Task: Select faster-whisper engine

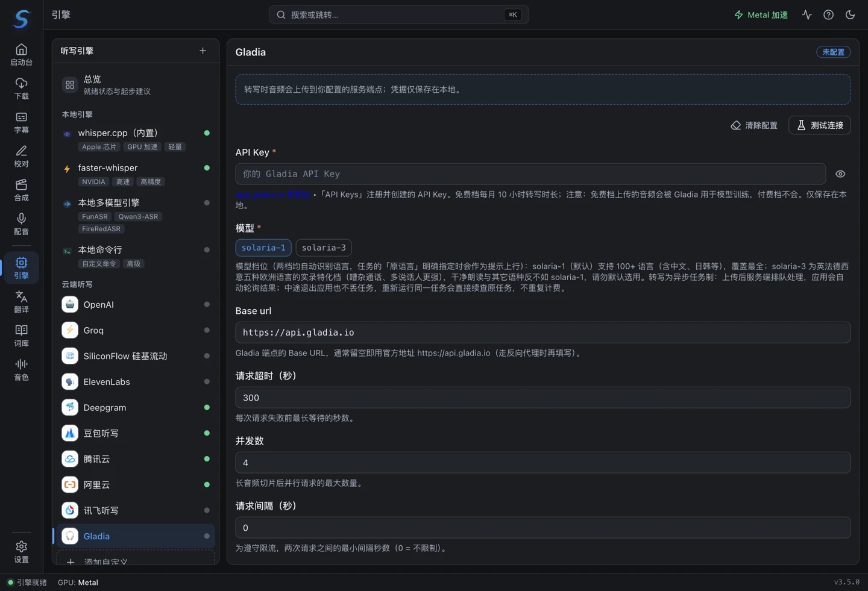Action: coord(136,174)
